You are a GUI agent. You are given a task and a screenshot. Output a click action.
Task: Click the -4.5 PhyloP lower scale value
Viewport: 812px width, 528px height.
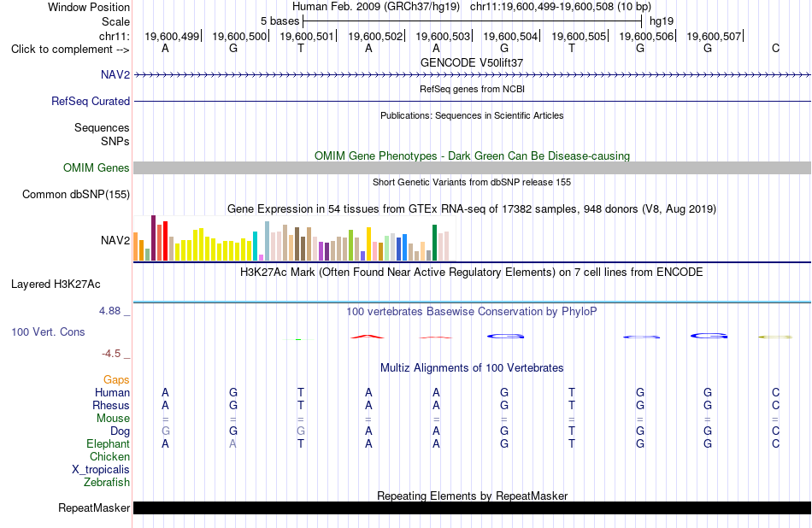tap(111, 354)
